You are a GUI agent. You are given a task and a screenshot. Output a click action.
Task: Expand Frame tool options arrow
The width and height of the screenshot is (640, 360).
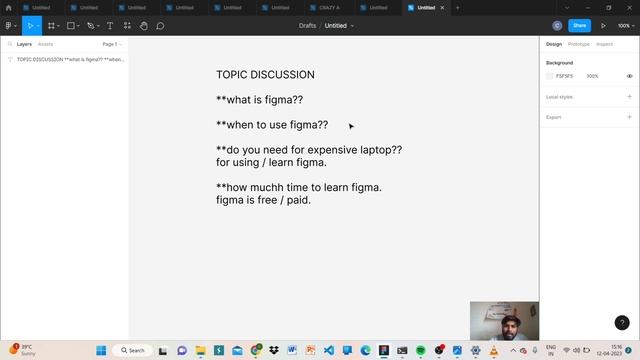click(58, 26)
